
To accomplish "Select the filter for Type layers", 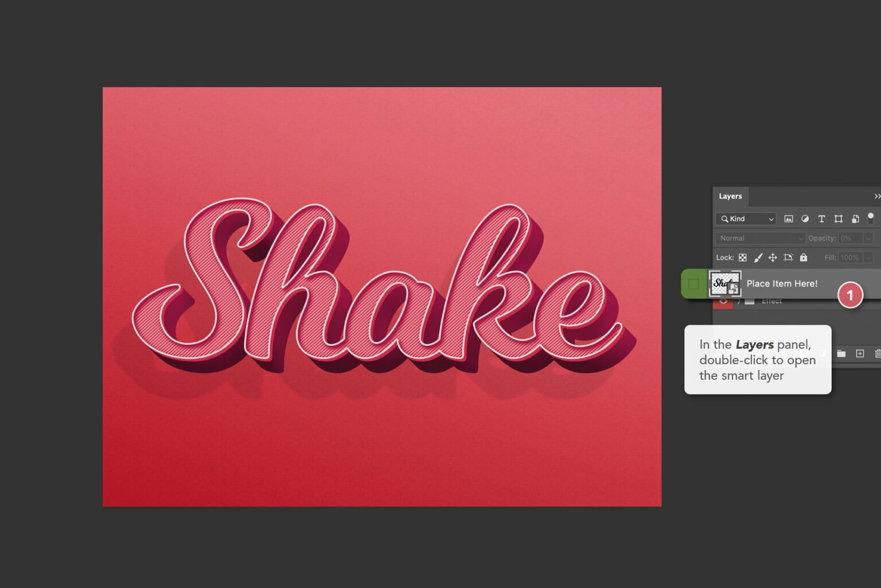I will pyautogui.click(x=821, y=219).
